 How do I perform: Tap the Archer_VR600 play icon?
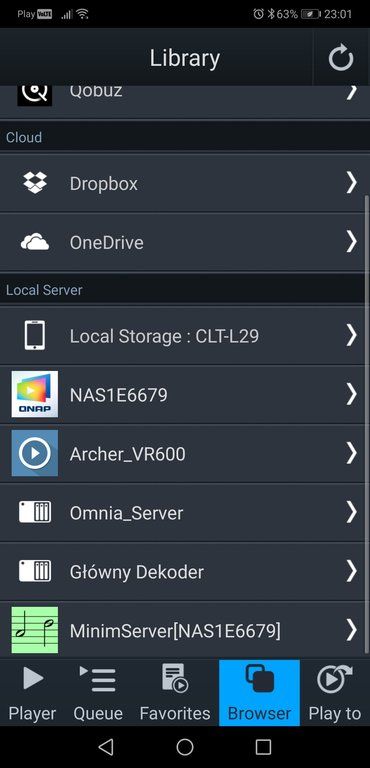tap(35, 454)
